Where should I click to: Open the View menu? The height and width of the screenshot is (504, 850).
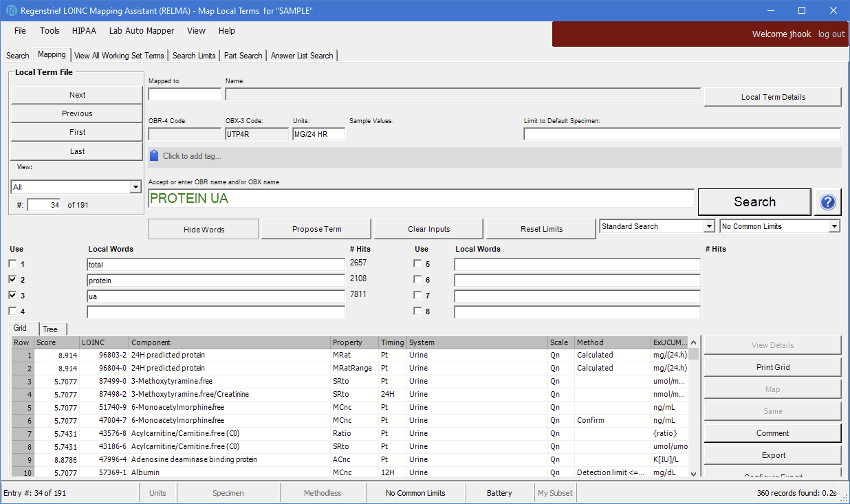coord(196,31)
